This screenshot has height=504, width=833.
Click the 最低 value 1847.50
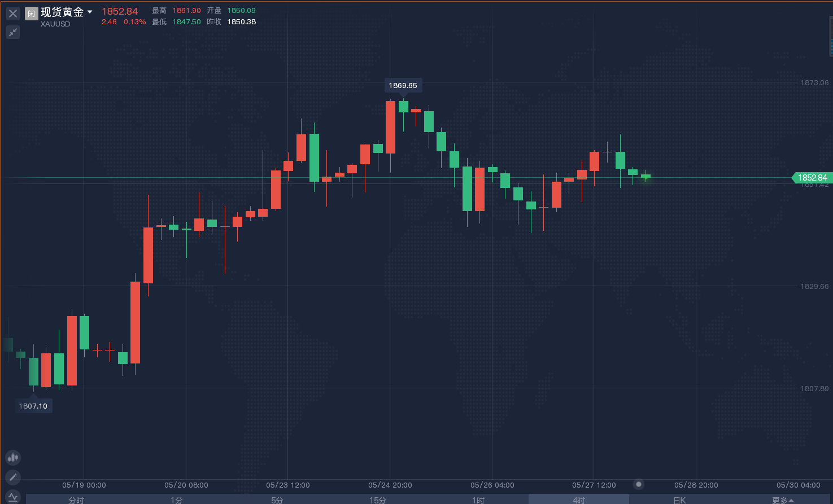(x=186, y=22)
